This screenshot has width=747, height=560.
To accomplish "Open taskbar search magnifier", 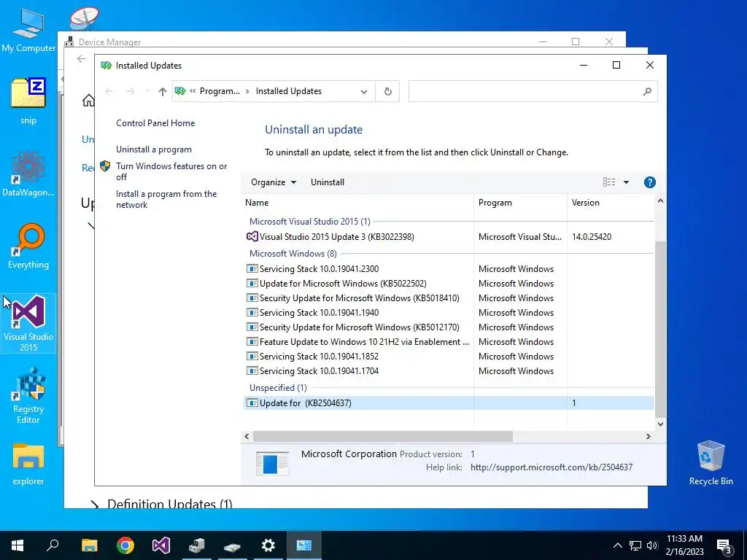I will (x=53, y=545).
